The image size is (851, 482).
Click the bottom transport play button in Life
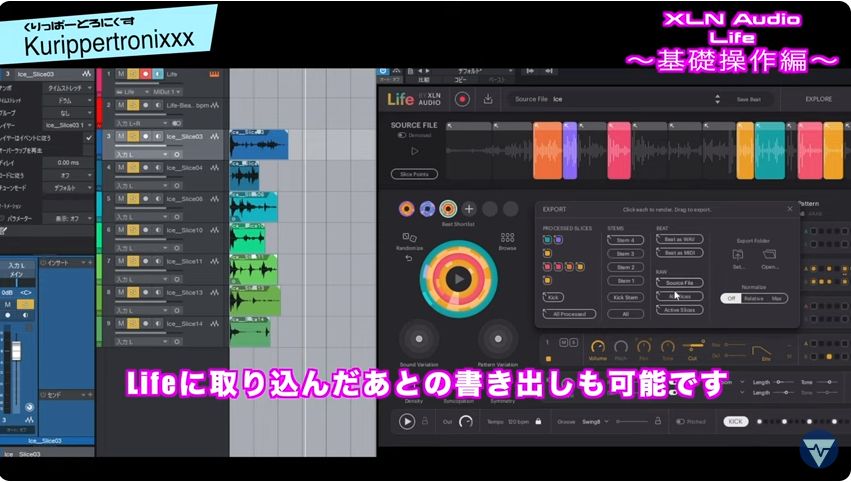(x=407, y=421)
